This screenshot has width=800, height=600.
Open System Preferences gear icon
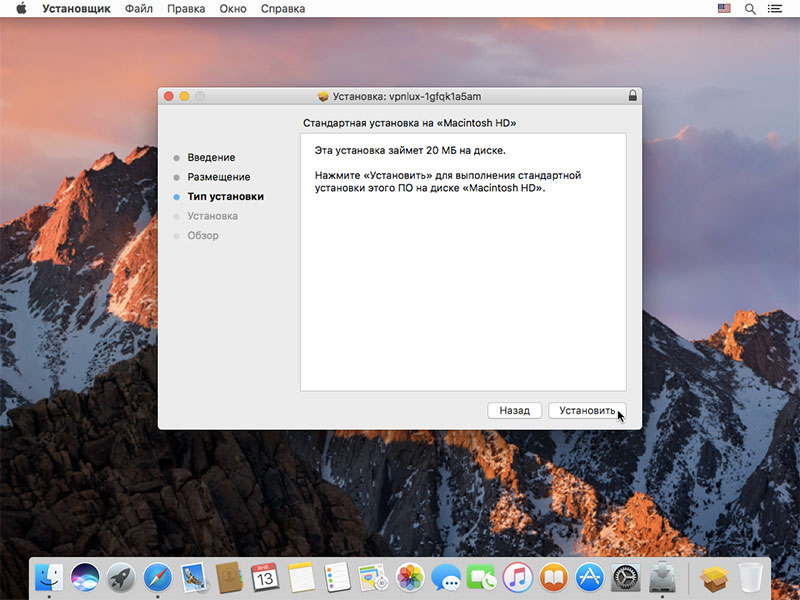click(x=626, y=578)
